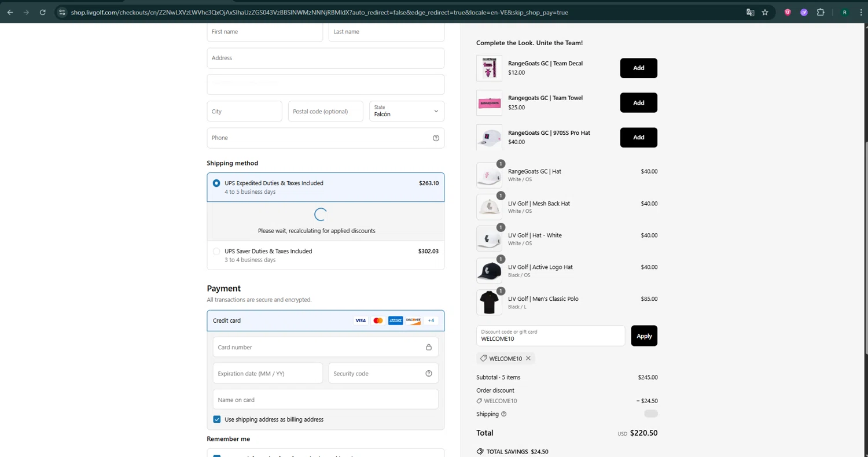
Task: Open Rangegoats GC Team Towel thumbnail
Action: (489, 103)
